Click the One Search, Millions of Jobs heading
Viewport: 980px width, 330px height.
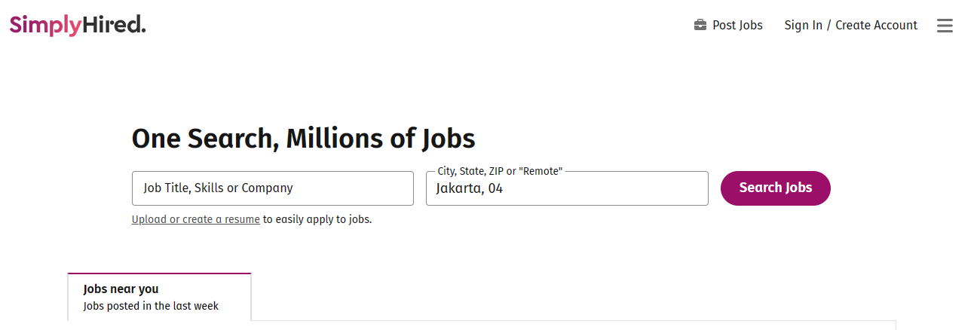click(303, 139)
